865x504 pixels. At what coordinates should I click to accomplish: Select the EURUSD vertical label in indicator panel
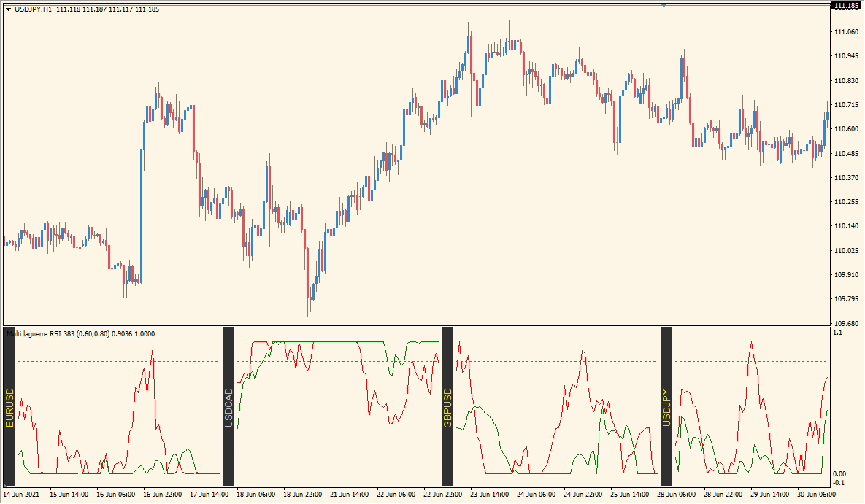pos(9,407)
